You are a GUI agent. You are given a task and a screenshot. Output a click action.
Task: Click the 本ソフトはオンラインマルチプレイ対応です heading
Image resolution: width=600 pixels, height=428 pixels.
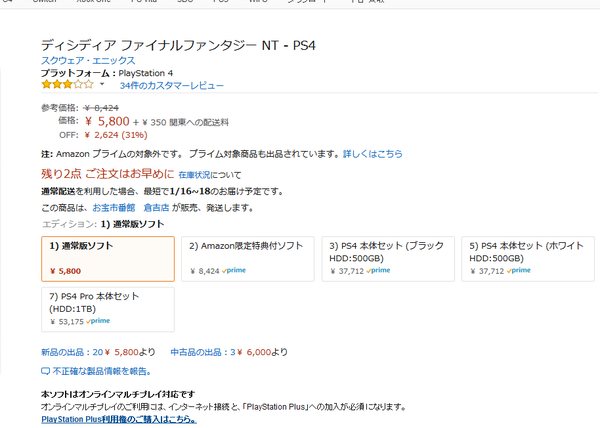(x=118, y=394)
